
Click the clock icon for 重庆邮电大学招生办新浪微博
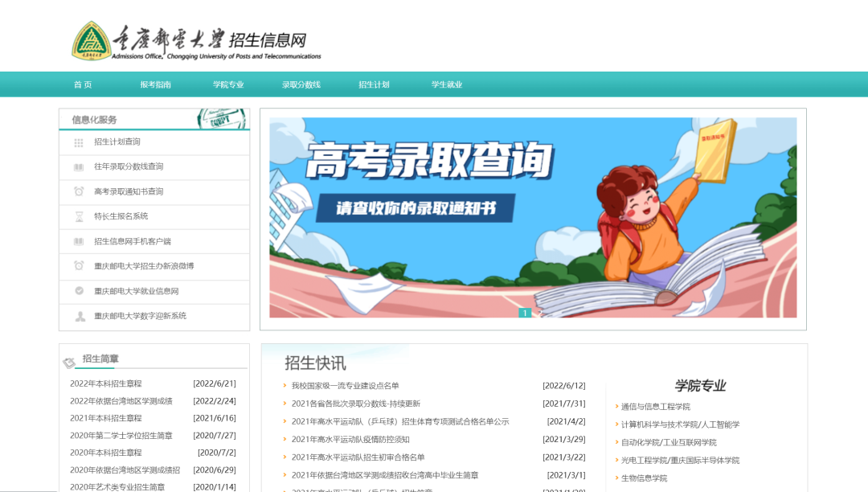(78, 265)
